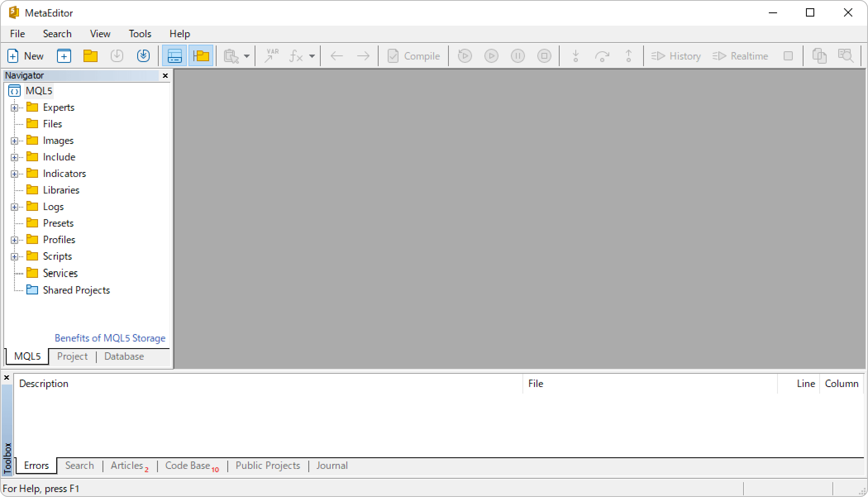Click the Step into debugger button
This screenshot has width=868, height=497.
pos(575,55)
